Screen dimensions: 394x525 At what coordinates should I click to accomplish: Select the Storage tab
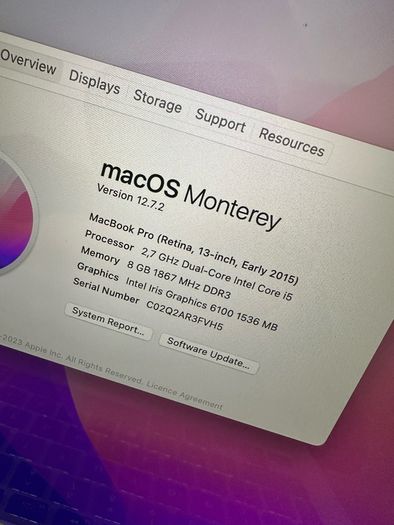tap(157, 101)
